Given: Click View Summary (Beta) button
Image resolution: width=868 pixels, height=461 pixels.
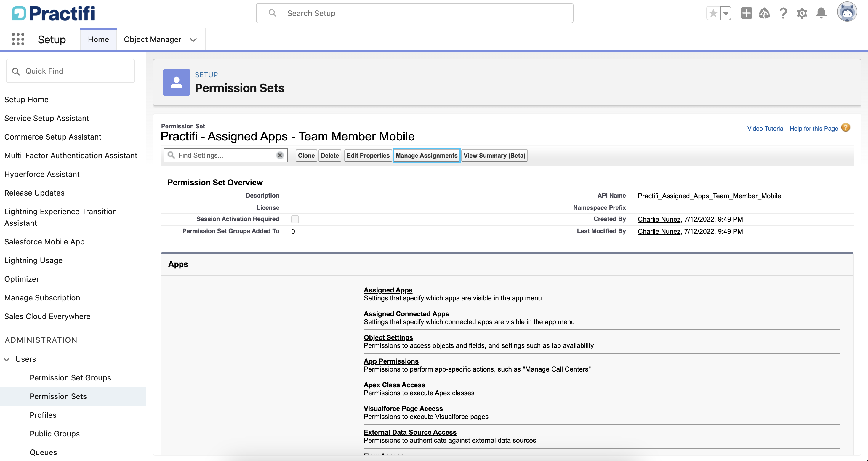Looking at the screenshot, I should click(494, 155).
